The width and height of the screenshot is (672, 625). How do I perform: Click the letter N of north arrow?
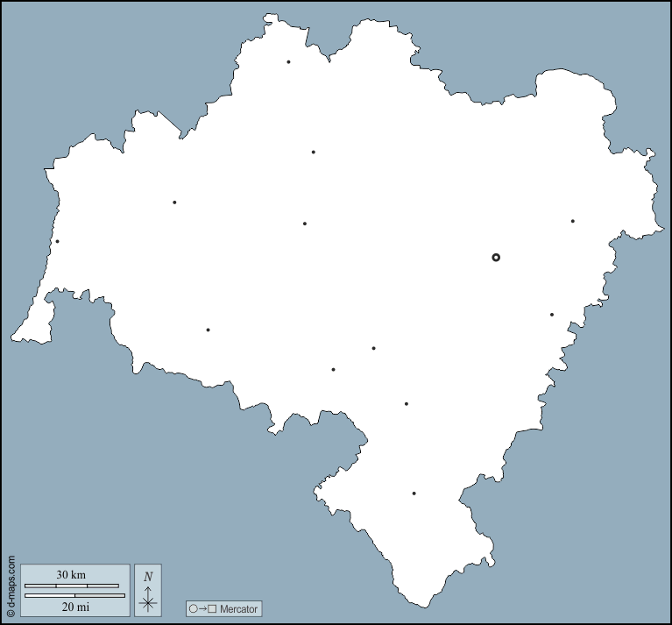click(x=148, y=576)
